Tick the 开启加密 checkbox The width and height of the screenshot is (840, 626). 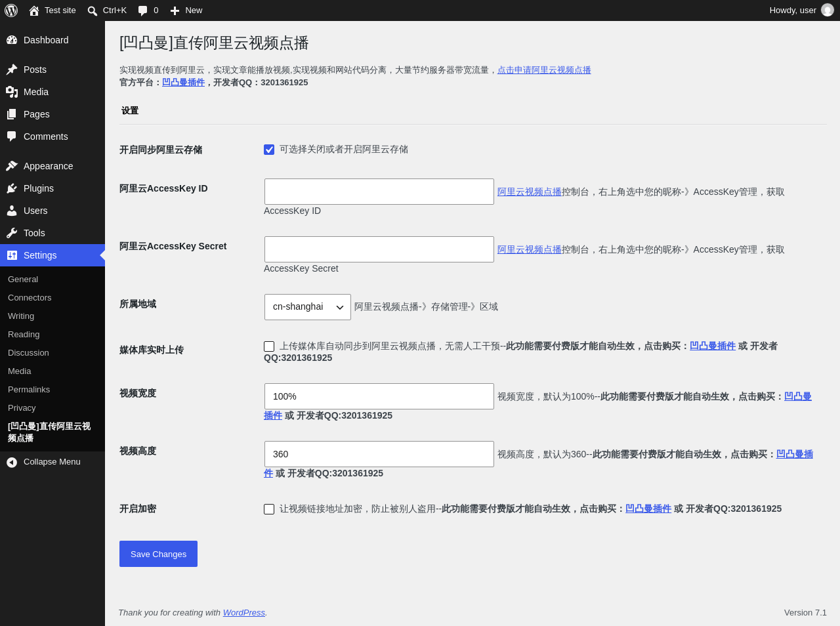tap(269, 509)
